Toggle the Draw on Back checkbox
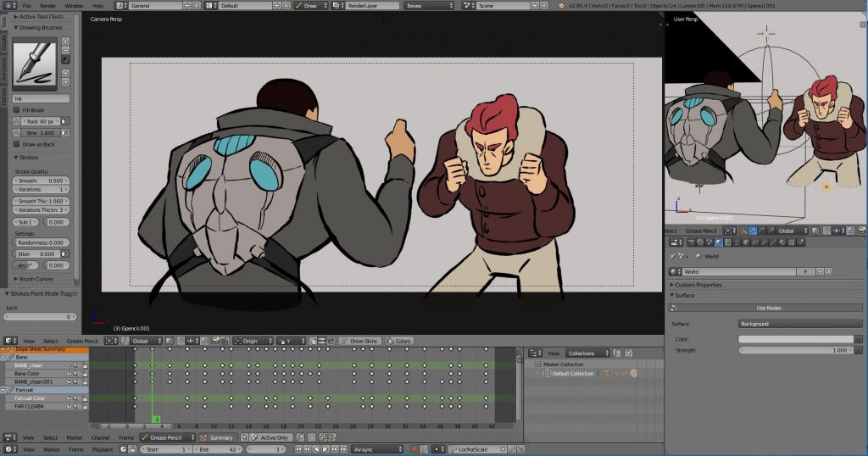868x456 pixels. coord(16,144)
